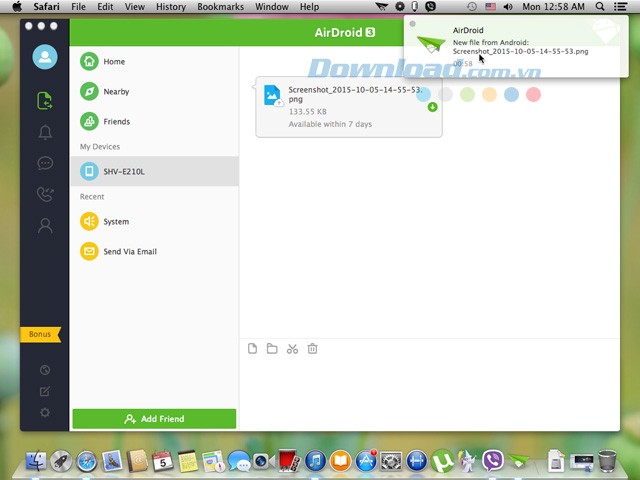This screenshot has width=640, height=480.
Task: Open AirDroid paper plane in the Dock
Action: [518, 461]
